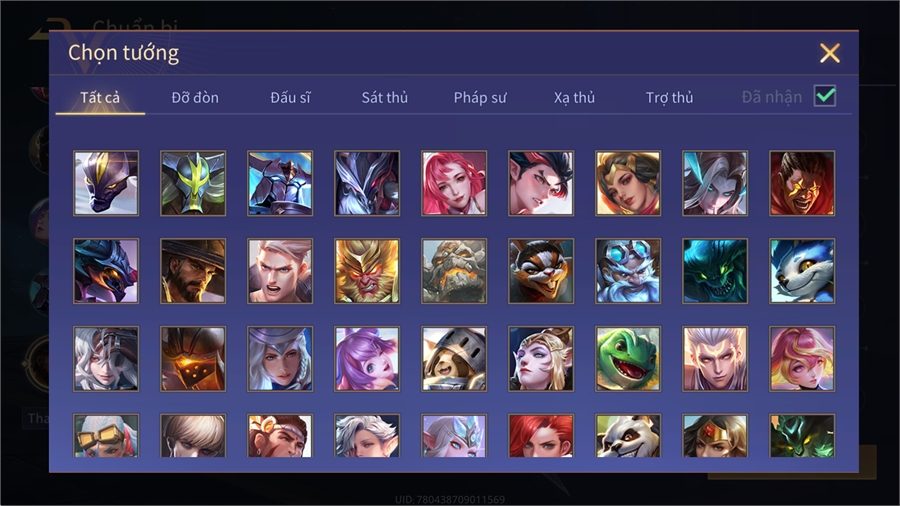Choose the cowboy hat bearded hero portrait
Screen dimensions: 900x506
point(193,271)
